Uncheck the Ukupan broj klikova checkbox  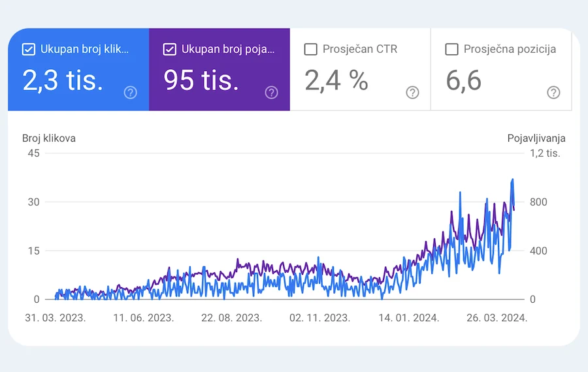tap(29, 49)
